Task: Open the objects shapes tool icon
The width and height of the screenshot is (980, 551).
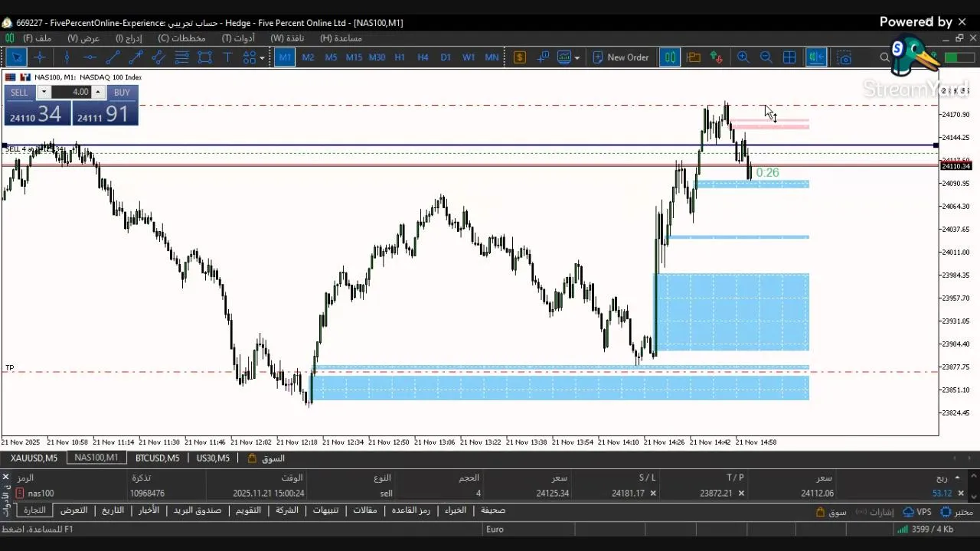Action: point(249,57)
